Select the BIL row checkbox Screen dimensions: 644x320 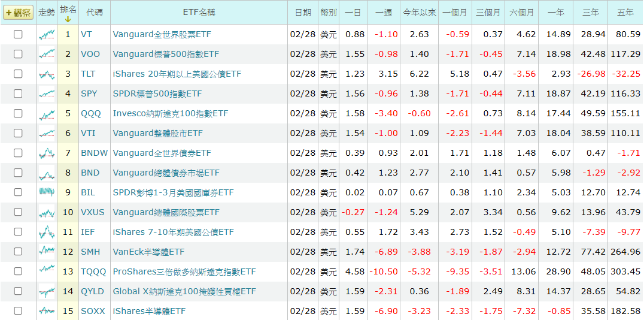coord(18,192)
